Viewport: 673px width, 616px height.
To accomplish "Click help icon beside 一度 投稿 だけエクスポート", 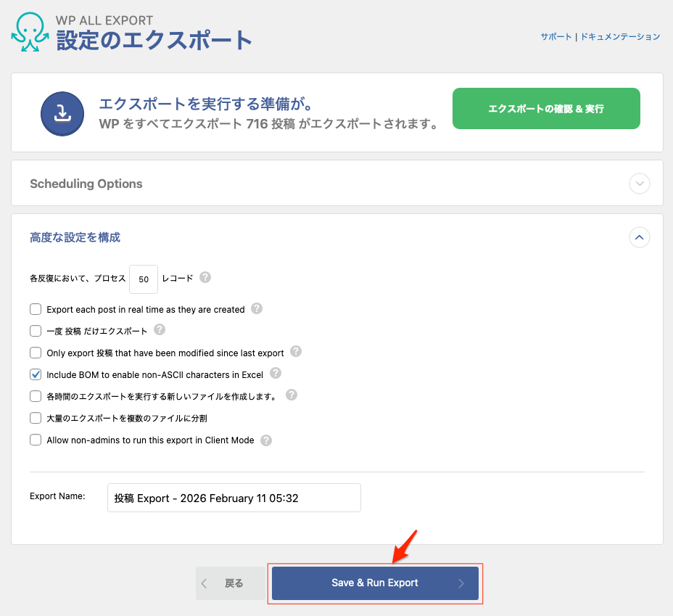I will pos(160,330).
